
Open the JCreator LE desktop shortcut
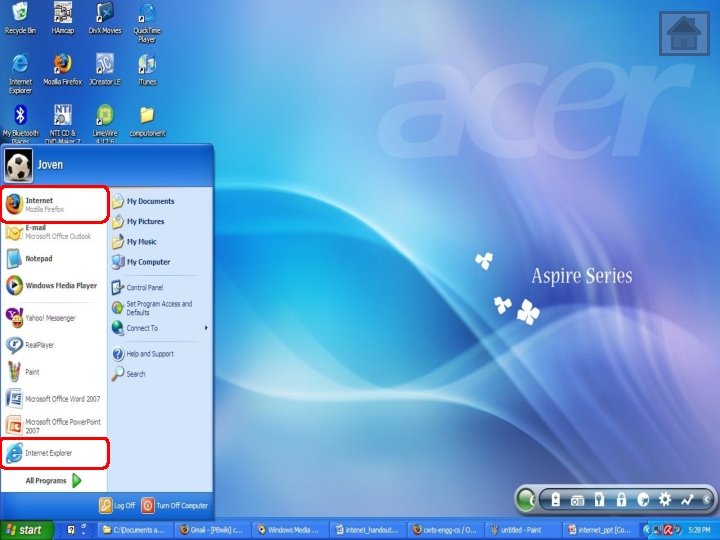[105, 70]
